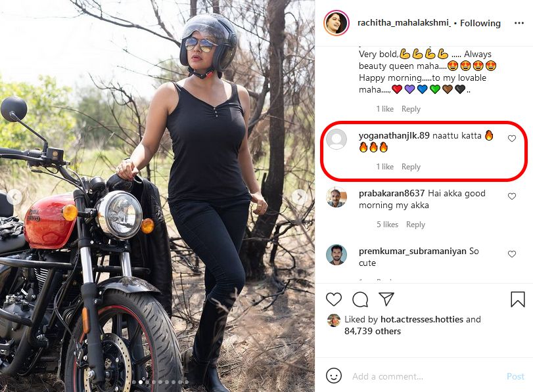Like premkumar_subramaniyan's comment
Image resolution: width=533 pixels, height=392 pixels.
click(x=512, y=254)
